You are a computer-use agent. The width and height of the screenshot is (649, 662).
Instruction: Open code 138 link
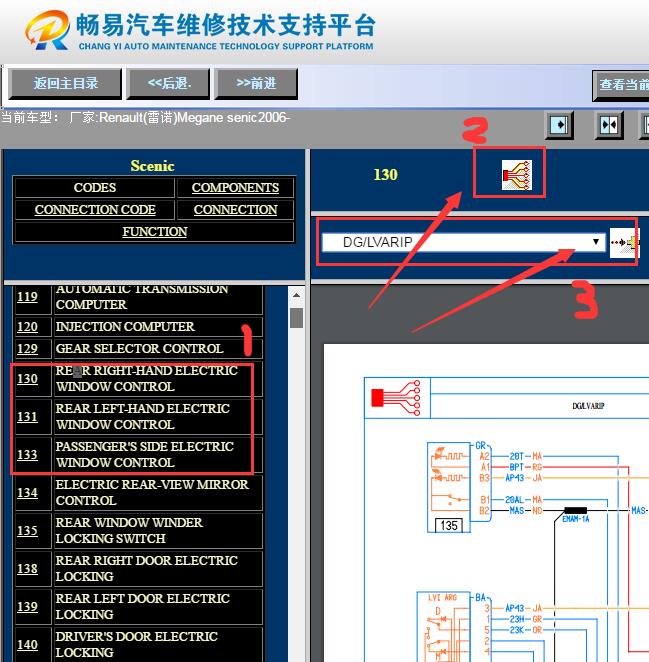[x=27, y=569]
